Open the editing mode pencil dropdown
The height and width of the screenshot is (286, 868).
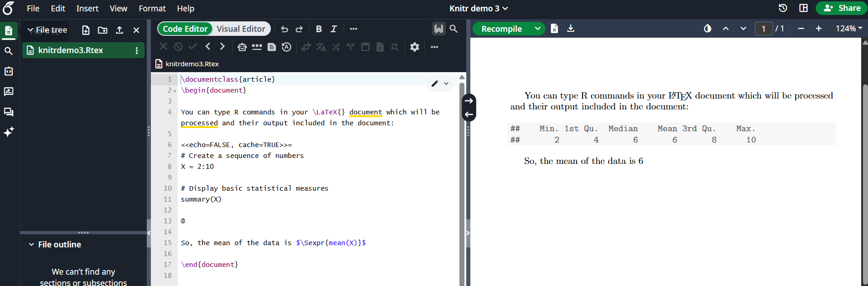pos(440,84)
